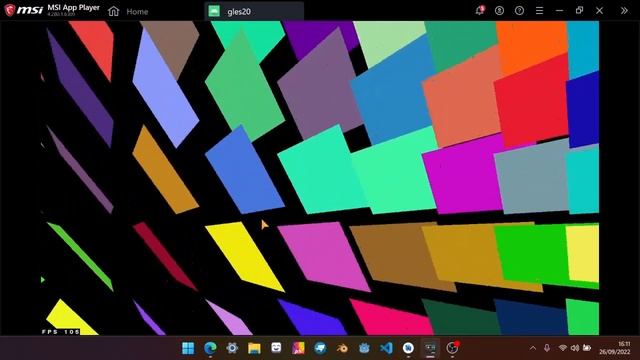
Task: Minimize the MSI App Player window
Action: coord(559,11)
